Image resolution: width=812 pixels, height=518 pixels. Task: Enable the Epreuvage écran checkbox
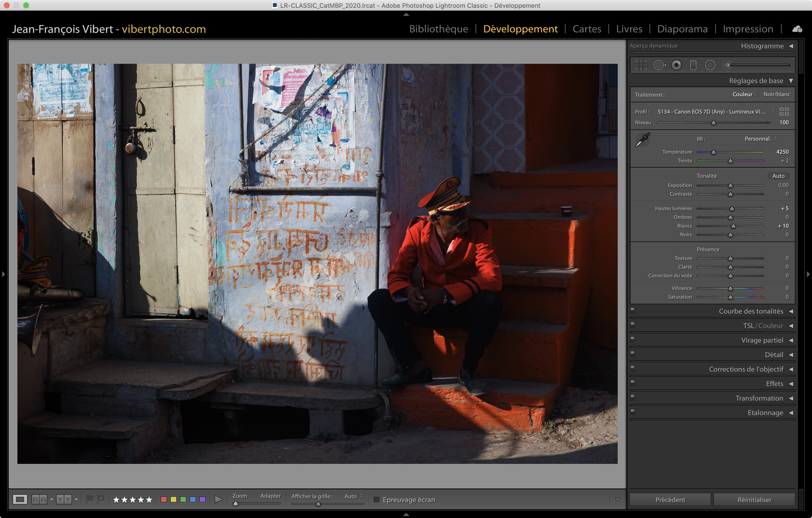point(377,499)
